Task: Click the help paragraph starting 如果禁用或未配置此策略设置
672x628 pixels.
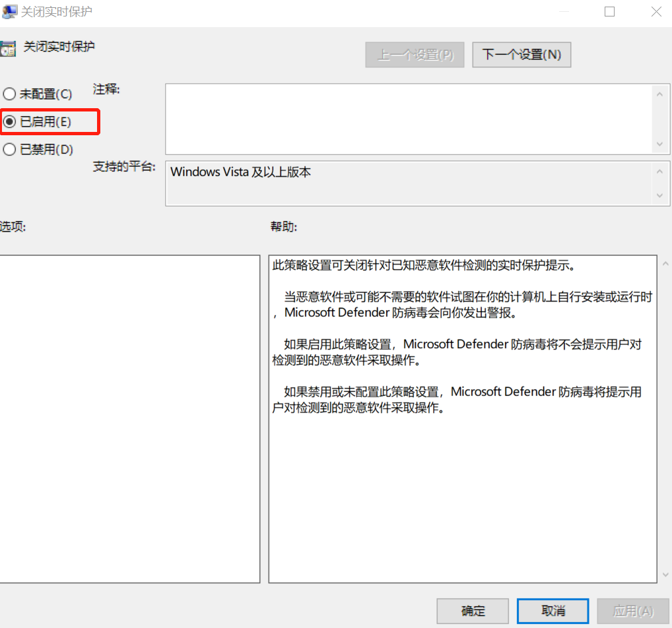Action: pyautogui.click(x=457, y=400)
